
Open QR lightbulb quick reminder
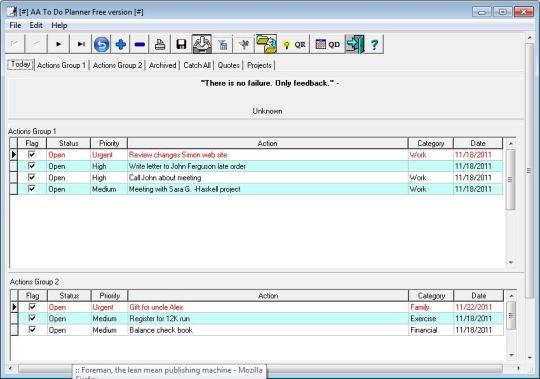[294, 44]
